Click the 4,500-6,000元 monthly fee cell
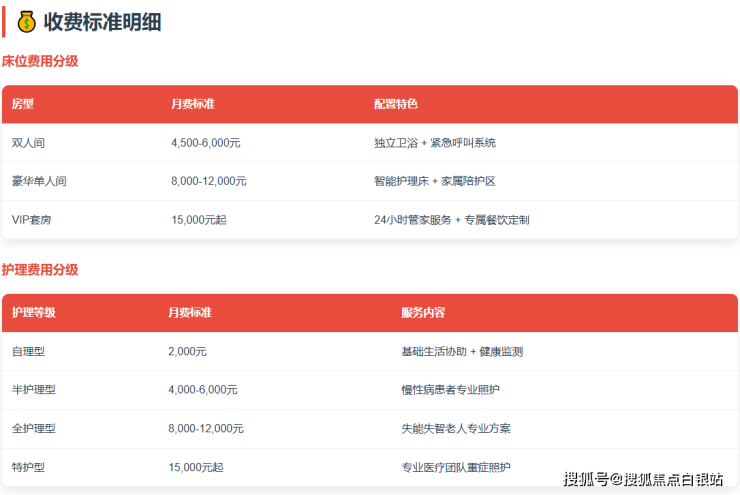740x495 pixels. (x=205, y=143)
